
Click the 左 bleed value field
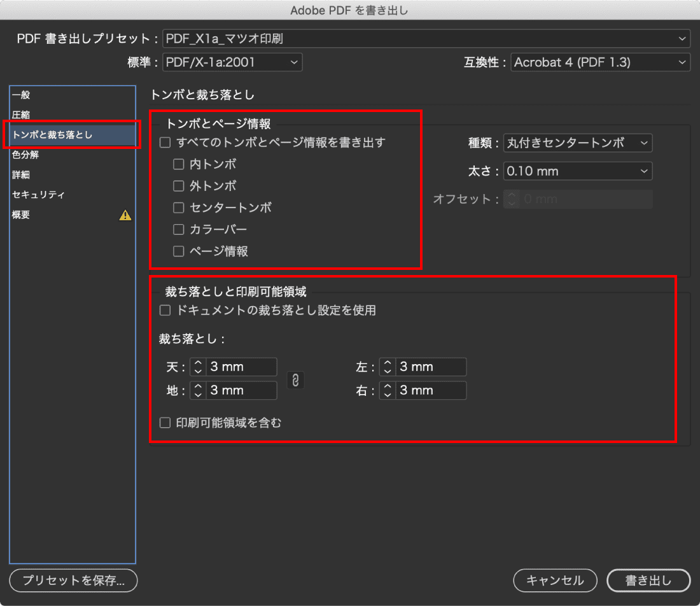(431, 367)
